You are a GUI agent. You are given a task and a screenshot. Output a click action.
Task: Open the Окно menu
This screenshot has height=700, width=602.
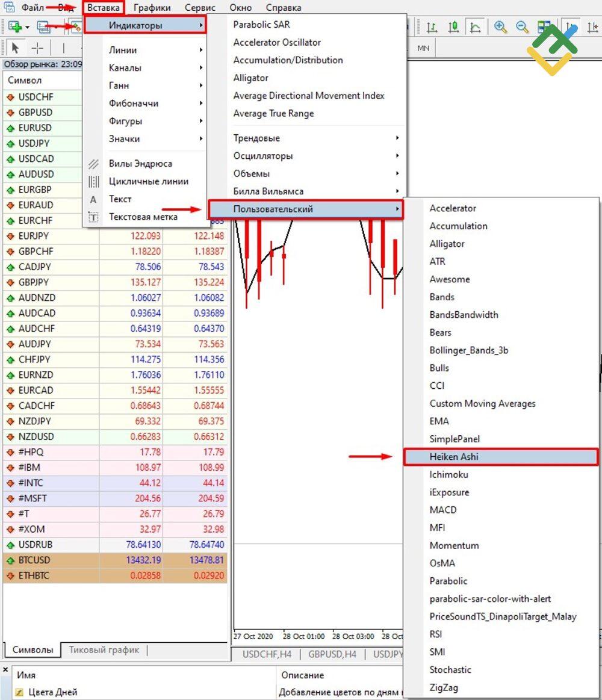241,8
